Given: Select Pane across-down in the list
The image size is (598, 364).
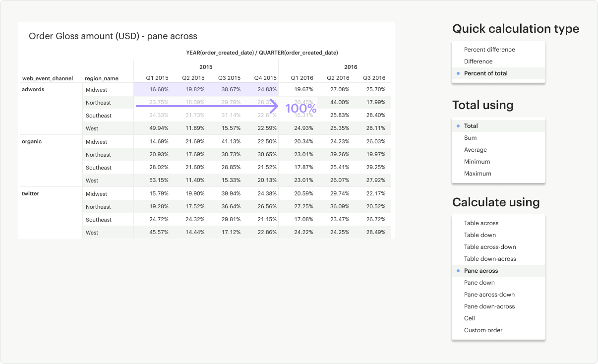Looking at the screenshot, I should 489,295.
